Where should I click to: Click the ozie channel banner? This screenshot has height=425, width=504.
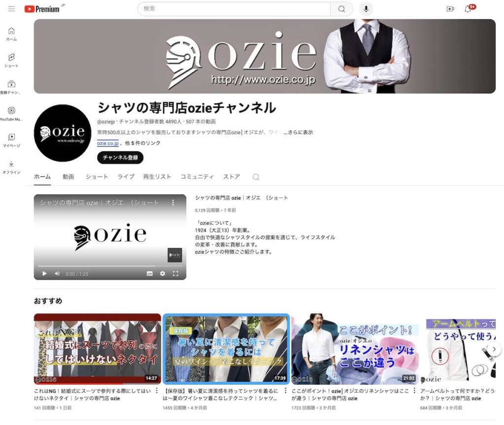(264, 56)
